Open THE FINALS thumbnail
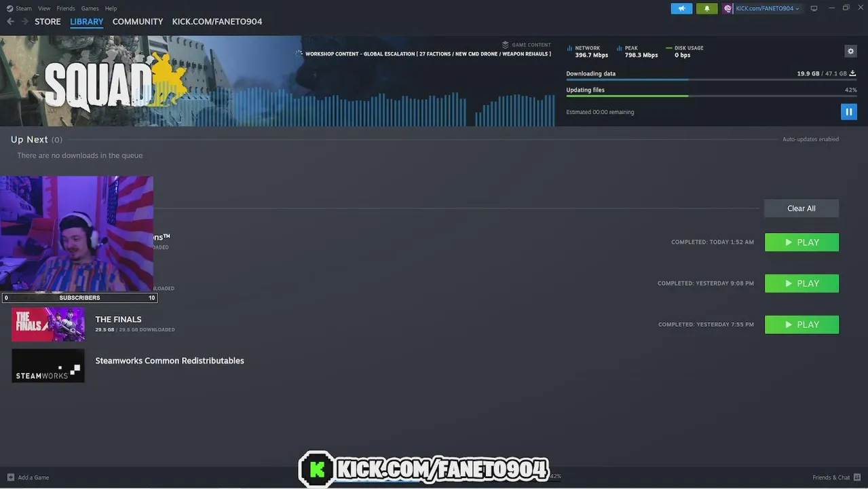Image resolution: width=868 pixels, height=489 pixels. [x=48, y=325]
